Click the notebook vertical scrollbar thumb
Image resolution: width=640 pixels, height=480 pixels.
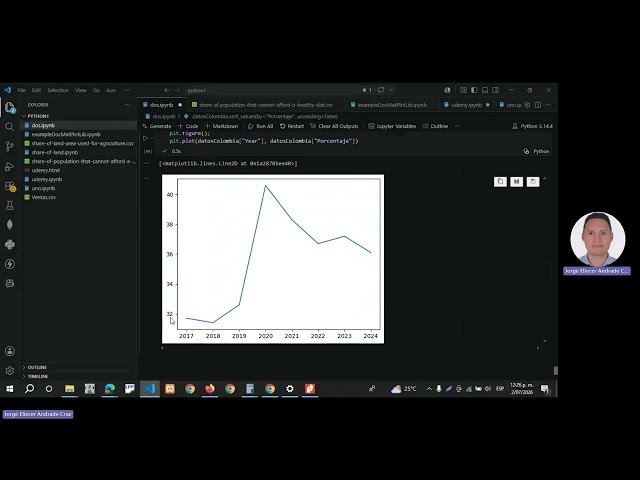(556, 371)
